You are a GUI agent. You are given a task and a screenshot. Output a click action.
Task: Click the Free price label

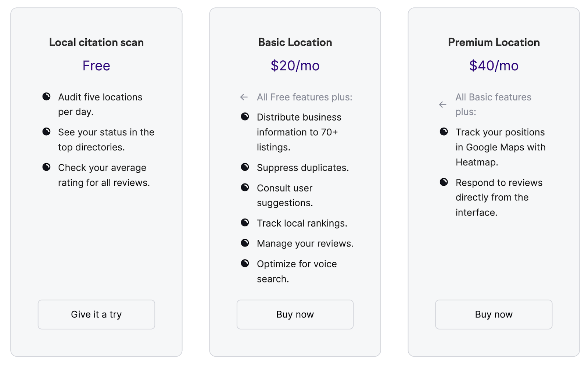pyautogui.click(x=96, y=66)
